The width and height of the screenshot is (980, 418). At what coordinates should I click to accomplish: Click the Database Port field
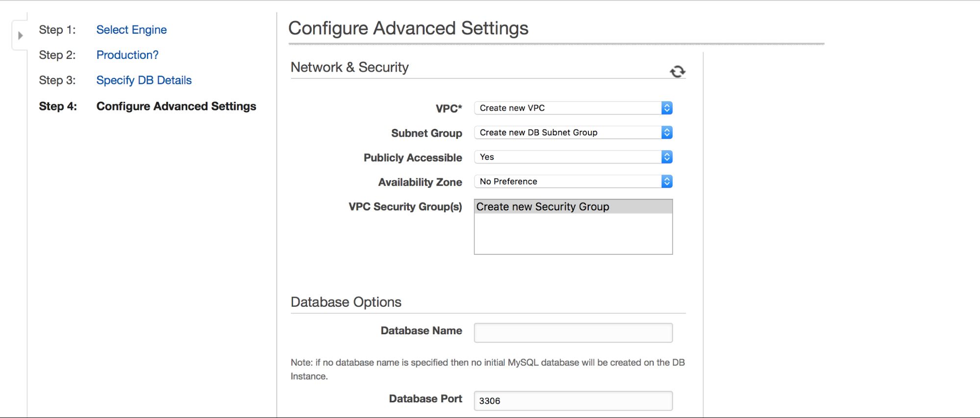[x=573, y=401]
